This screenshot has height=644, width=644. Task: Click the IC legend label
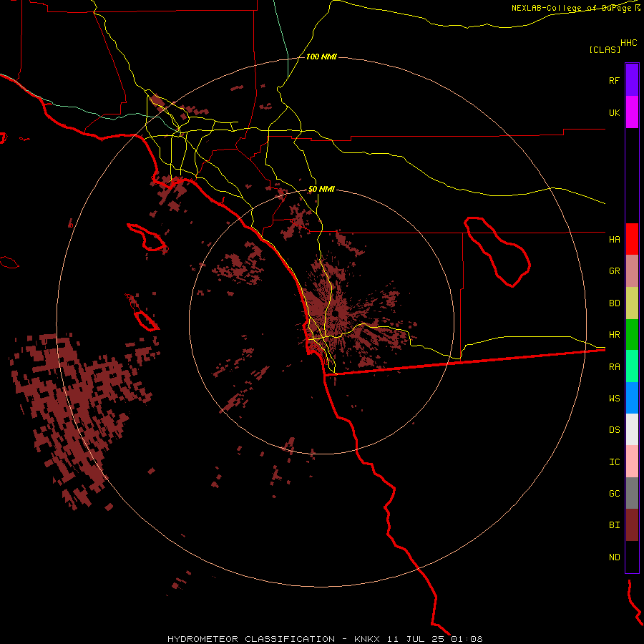point(614,462)
